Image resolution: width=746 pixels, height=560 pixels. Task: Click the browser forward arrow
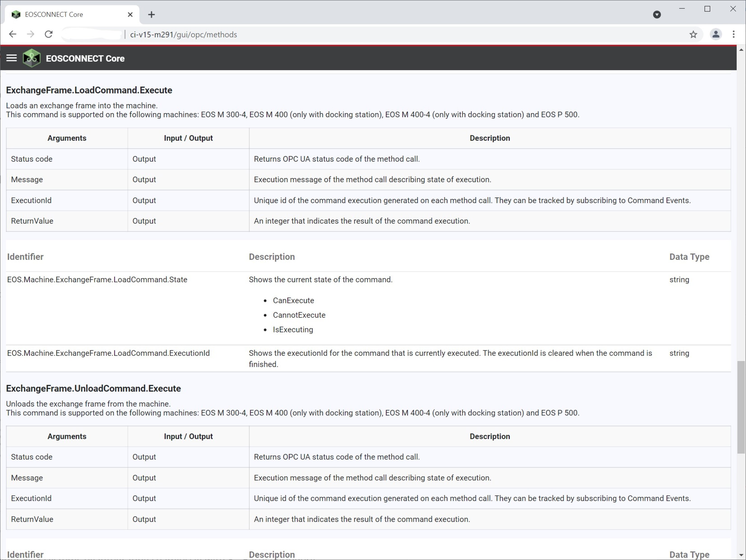30,34
